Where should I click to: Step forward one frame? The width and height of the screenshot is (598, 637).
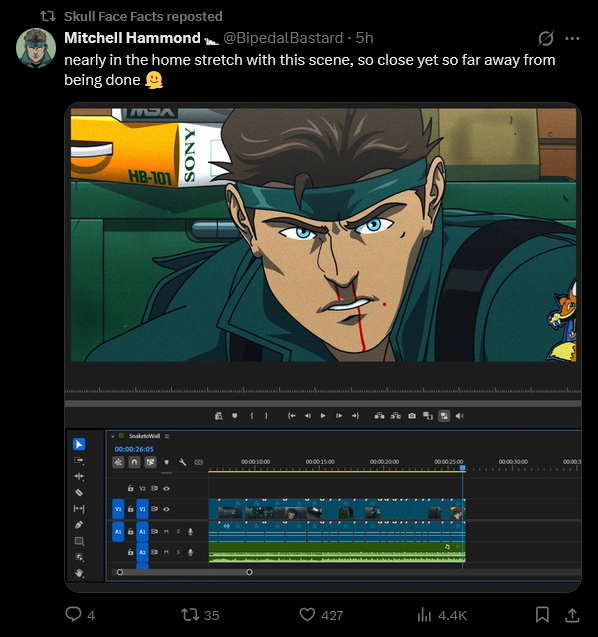(x=338, y=416)
